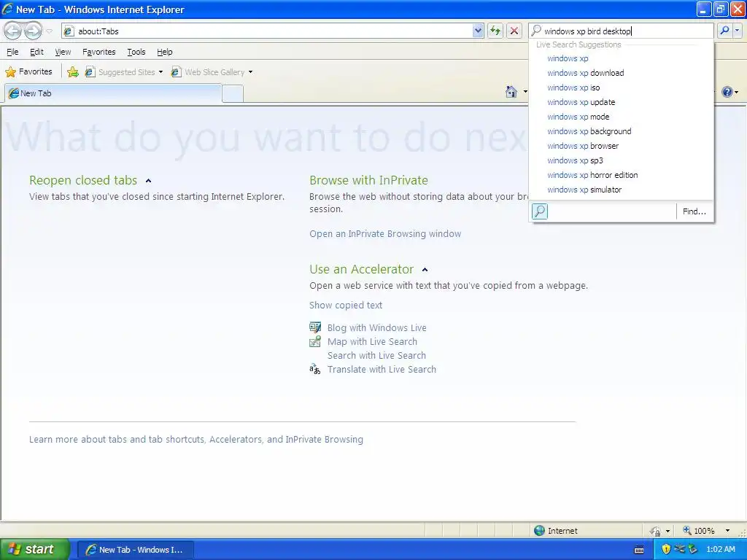The width and height of the screenshot is (747, 560).
Task: Open the Security Center shield tray icon
Action: (x=666, y=549)
